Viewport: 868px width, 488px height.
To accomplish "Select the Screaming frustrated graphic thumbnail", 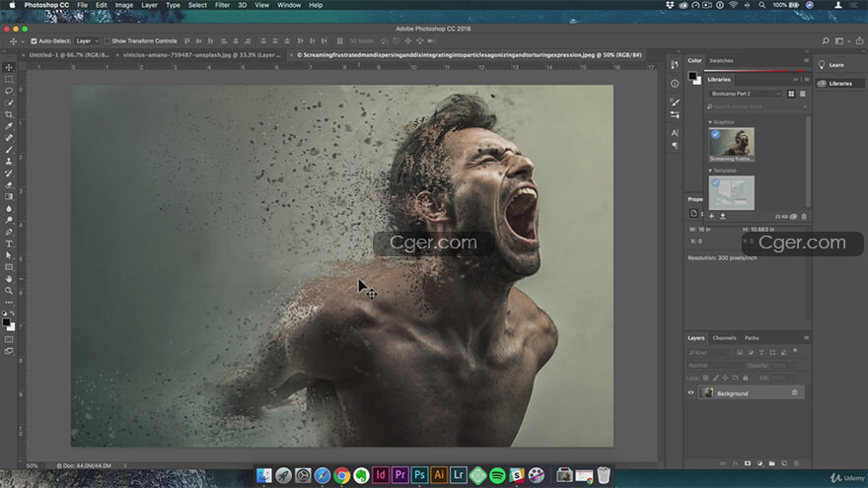I will pos(731,143).
